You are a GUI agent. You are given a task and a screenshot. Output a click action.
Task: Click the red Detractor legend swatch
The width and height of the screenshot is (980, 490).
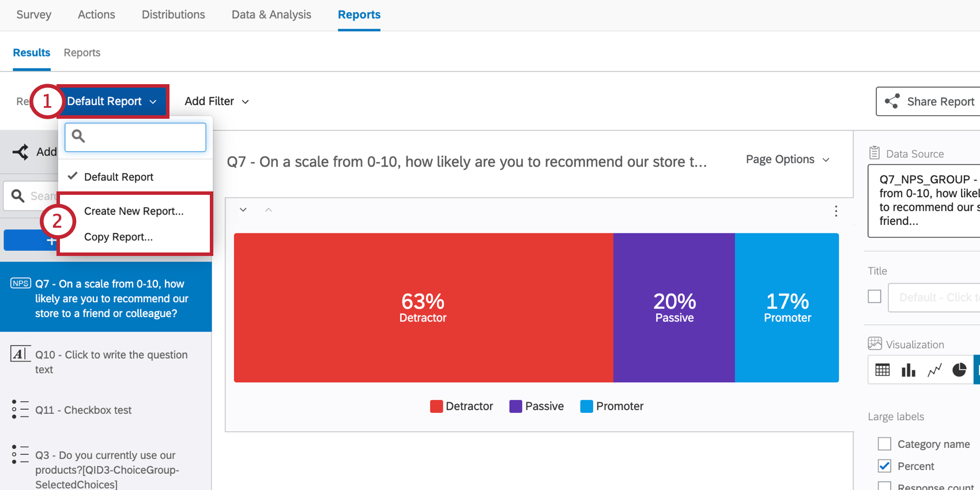tap(436, 406)
